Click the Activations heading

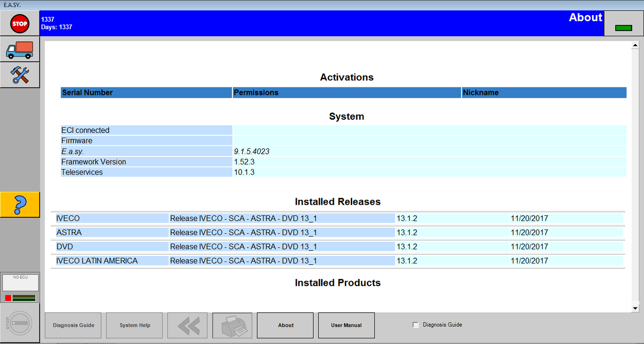click(x=347, y=77)
